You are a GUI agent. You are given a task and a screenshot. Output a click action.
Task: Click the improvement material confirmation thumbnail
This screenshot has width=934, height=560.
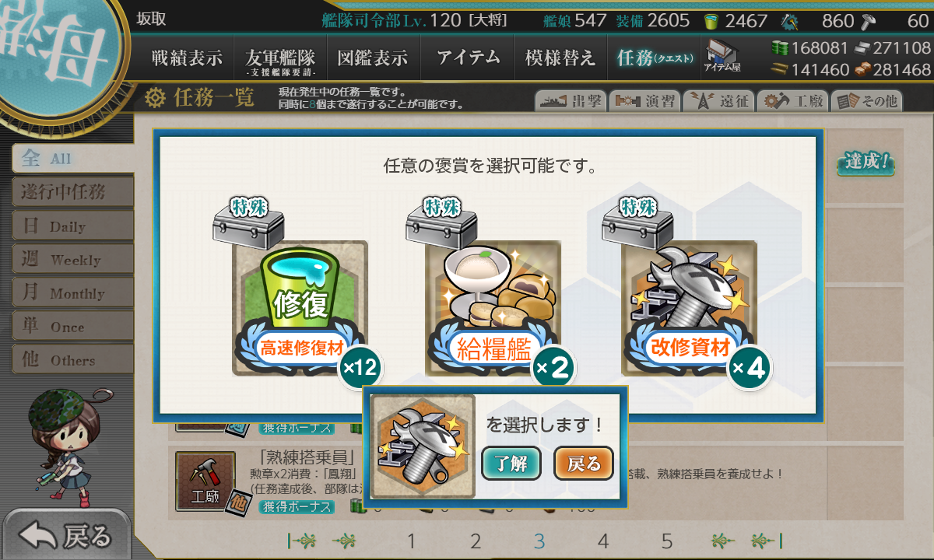pyautogui.click(x=423, y=446)
